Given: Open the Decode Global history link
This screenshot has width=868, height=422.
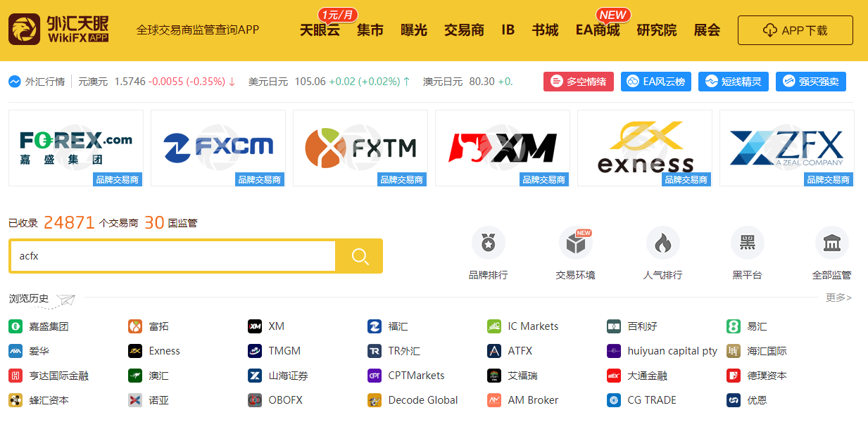Looking at the screenshot, I should (423, 400).
